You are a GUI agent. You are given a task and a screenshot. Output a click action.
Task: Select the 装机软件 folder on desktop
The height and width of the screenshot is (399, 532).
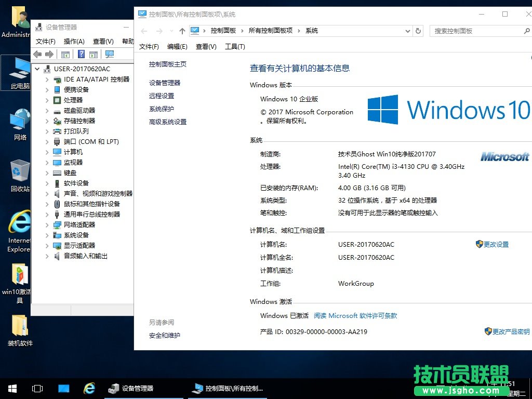(x=20, y=330)
